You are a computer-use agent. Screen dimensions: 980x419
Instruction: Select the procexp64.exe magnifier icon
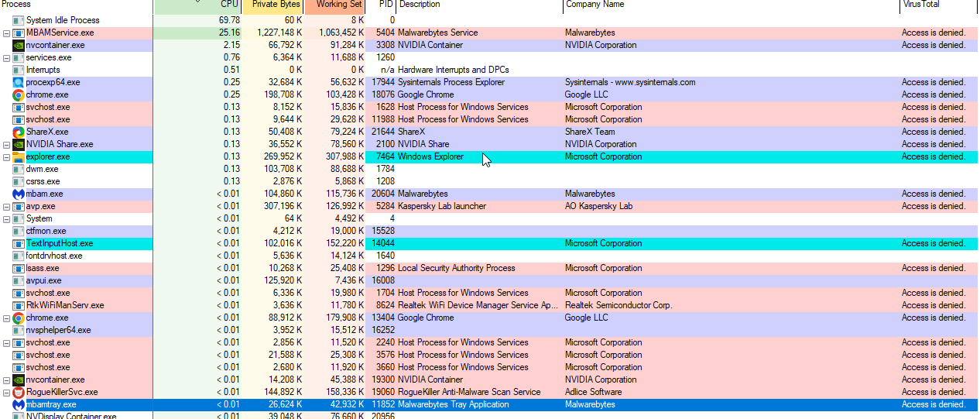tap(19, 82)
